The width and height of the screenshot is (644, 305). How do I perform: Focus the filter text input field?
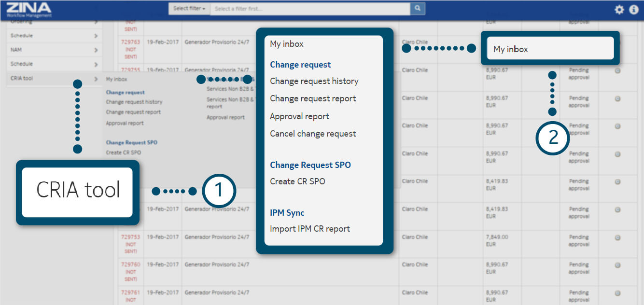tap(309, 9)
